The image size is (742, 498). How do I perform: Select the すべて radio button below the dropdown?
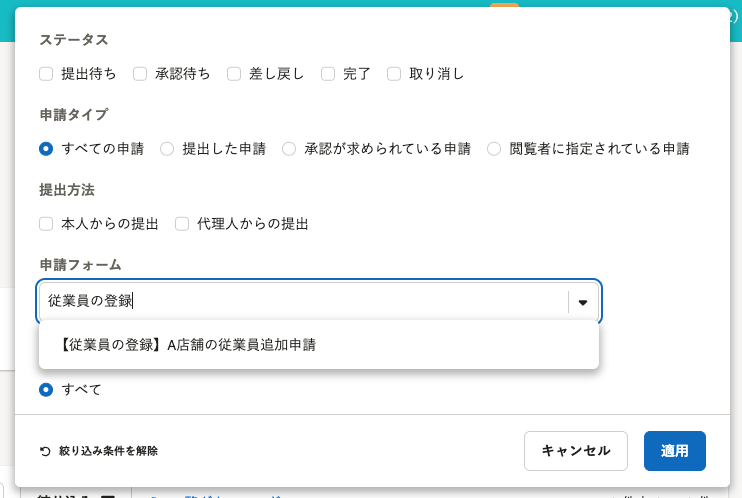click(46, 389)
